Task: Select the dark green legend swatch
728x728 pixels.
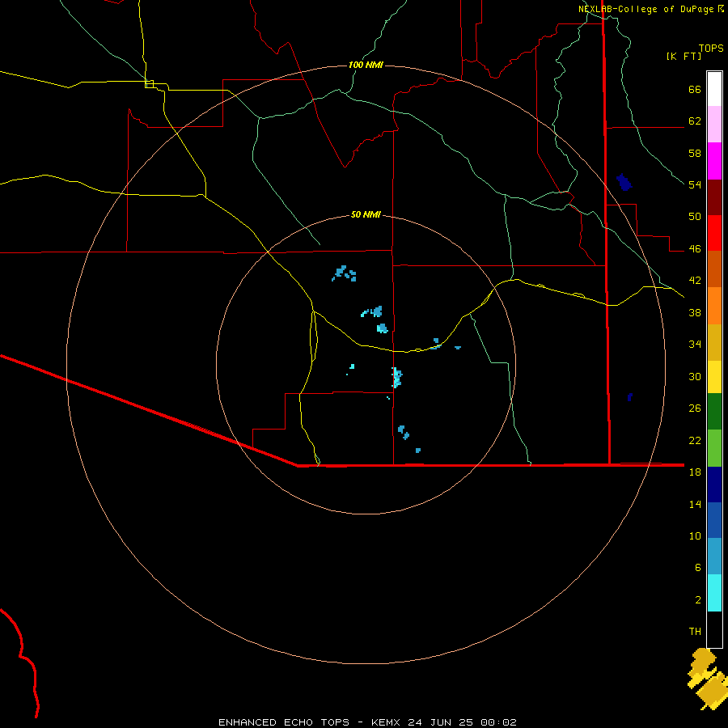Action: point(714,412)
